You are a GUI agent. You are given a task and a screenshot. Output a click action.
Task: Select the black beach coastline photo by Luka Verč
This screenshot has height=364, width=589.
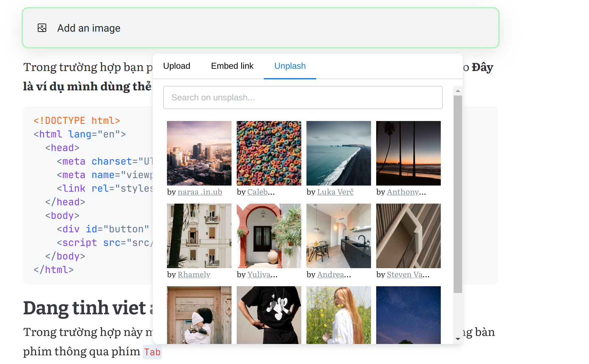pos(339,153)
